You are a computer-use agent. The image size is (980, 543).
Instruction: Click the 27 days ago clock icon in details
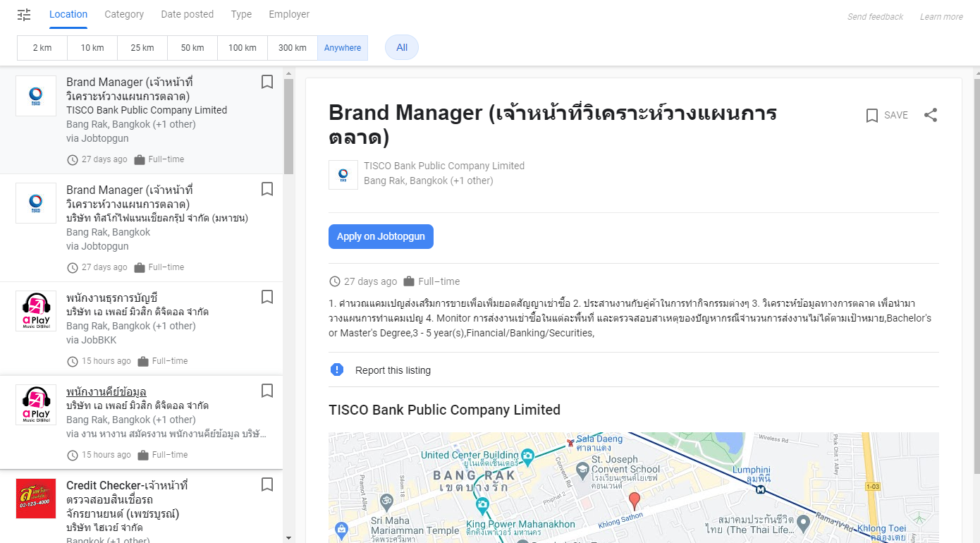point(335,281)
